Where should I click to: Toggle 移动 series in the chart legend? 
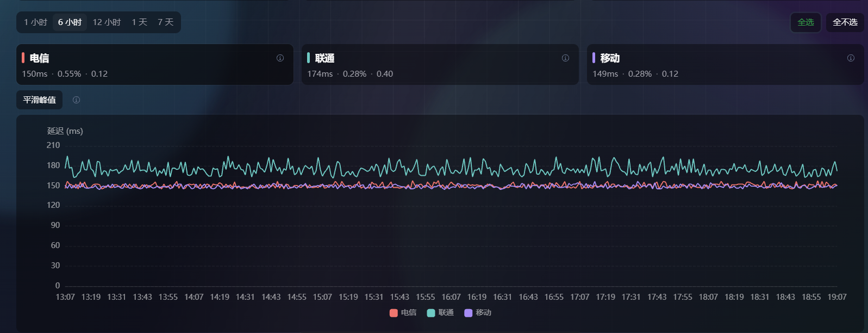point(478,313)
